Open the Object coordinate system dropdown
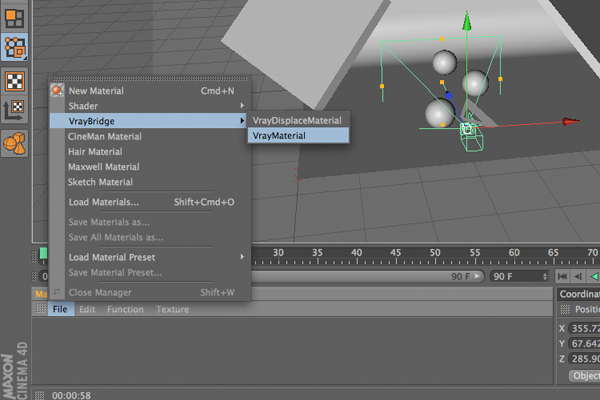600x400 pixels. (585, 376)
